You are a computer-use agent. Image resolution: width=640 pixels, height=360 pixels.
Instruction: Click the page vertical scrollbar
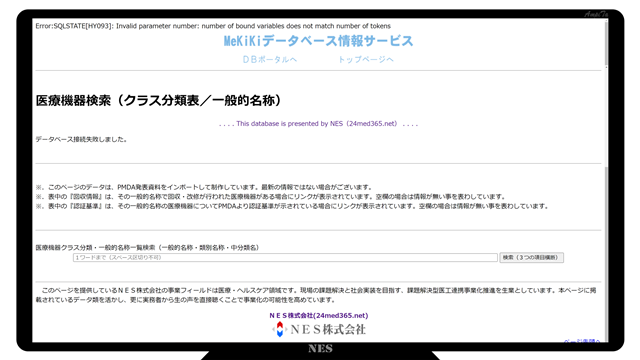coord(606,180)
